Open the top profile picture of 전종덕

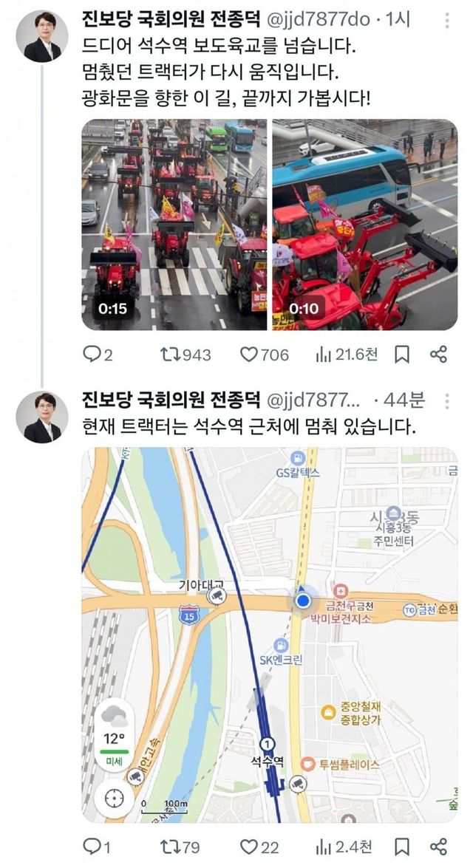(x=42, y=36)
